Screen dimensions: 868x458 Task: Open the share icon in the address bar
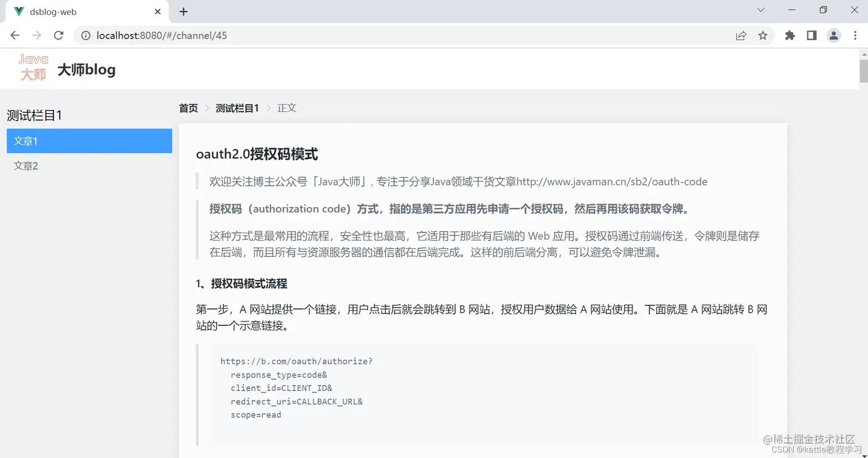point(741,35)
